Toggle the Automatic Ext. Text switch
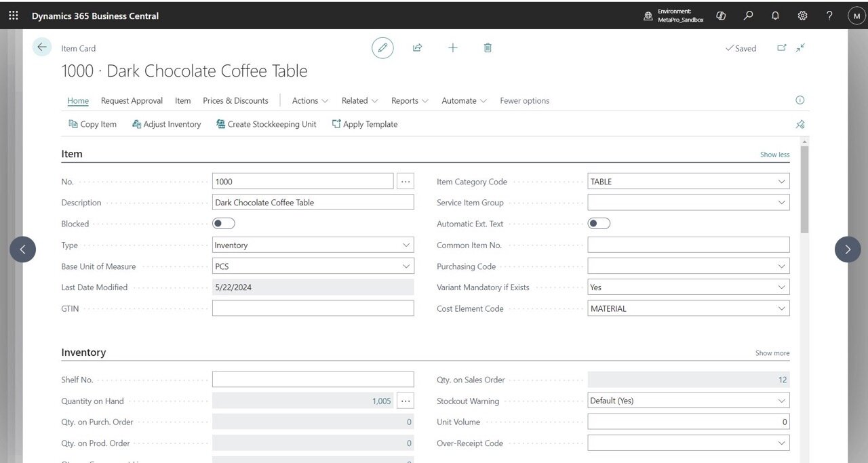Image resolution: width=868 pixels, height=463 pixels. 599,224
